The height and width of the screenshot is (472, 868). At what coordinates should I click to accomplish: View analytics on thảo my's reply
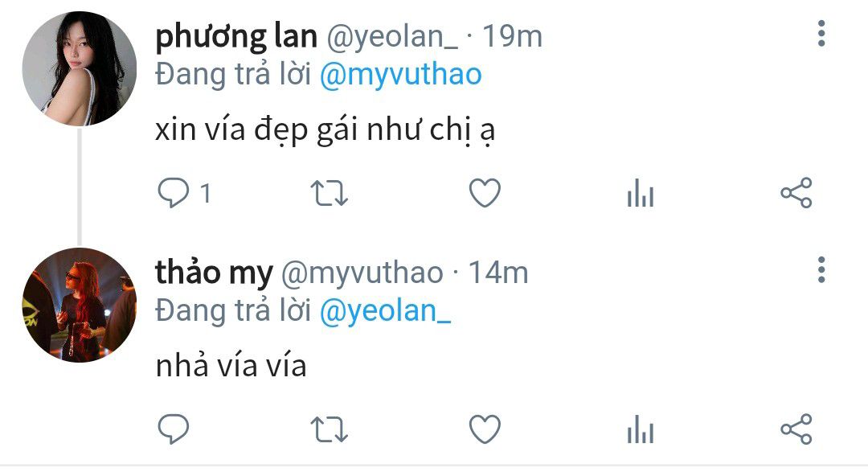(x=641, y=429)
